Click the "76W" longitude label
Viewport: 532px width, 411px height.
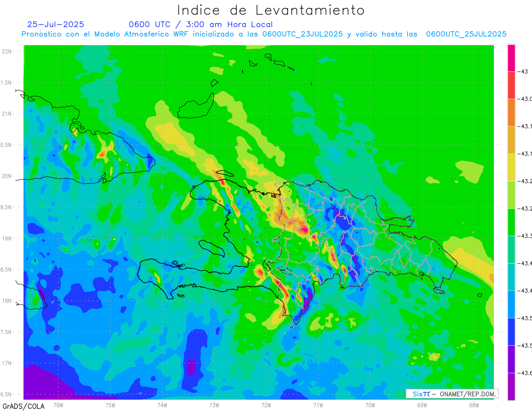[x=58, y=405]
